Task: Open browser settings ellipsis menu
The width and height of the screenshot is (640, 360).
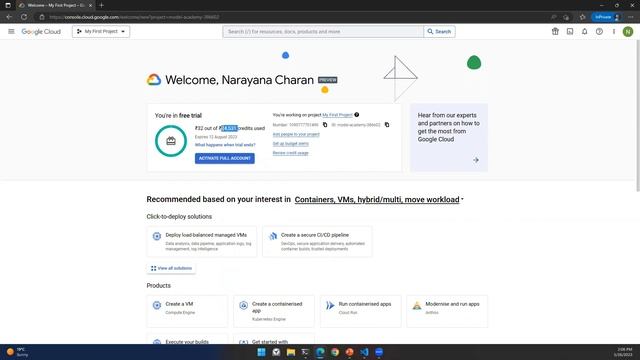Action: [631, 17]
